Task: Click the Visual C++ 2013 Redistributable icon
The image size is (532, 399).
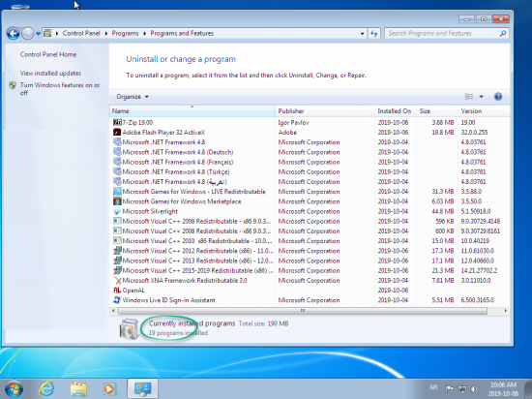Action: click(117, 261)
